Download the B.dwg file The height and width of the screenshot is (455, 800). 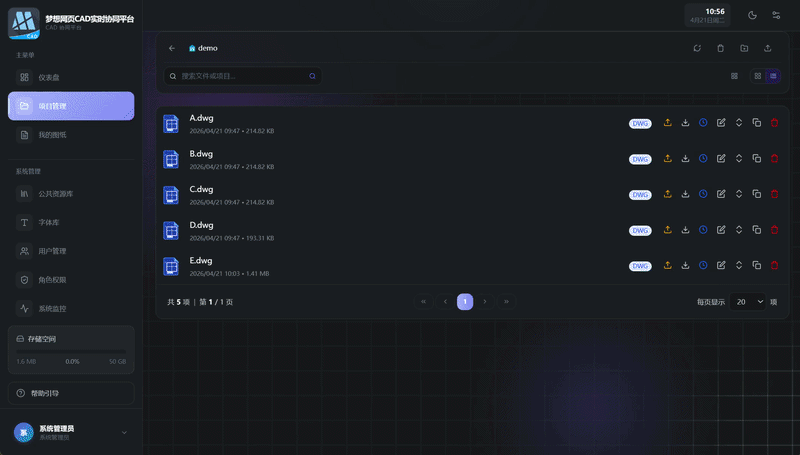(x=685, y=159)
